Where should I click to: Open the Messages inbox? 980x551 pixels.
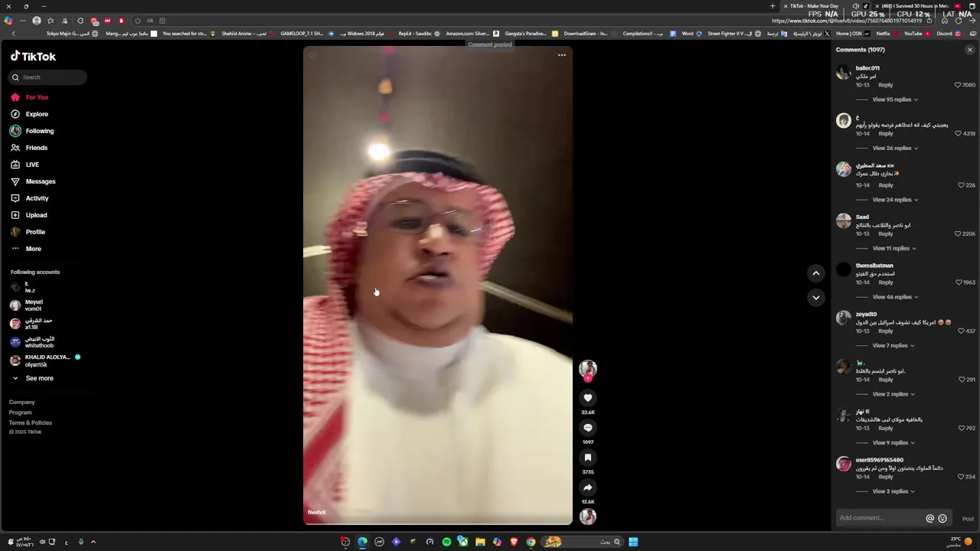33,181
